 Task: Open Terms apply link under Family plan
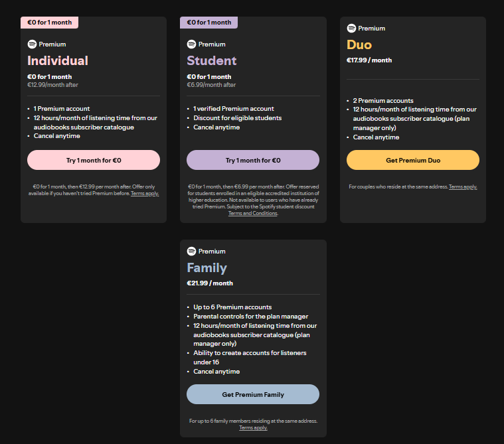click(x=253, y=427)
